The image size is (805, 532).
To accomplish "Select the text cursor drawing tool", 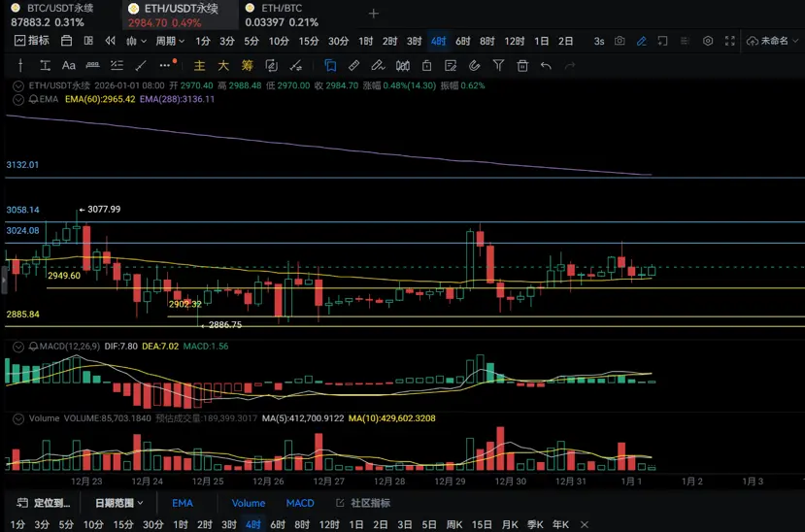I will tap(45, 65).
